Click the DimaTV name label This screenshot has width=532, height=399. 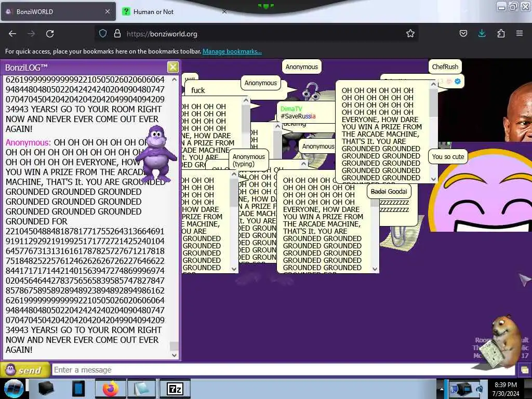click(291, 109)
